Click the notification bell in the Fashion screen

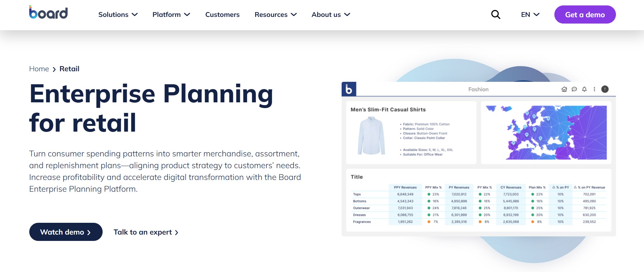point(584,89)
